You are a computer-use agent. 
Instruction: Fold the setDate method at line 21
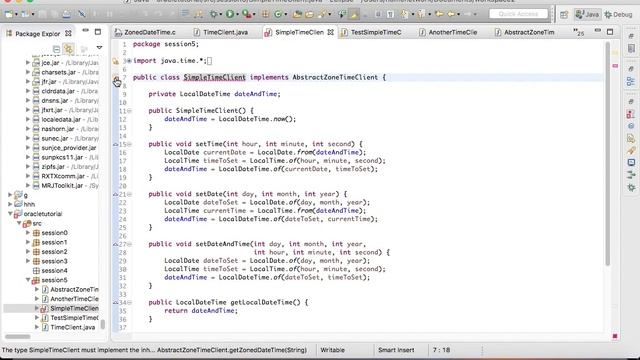(x=129, y=194)
